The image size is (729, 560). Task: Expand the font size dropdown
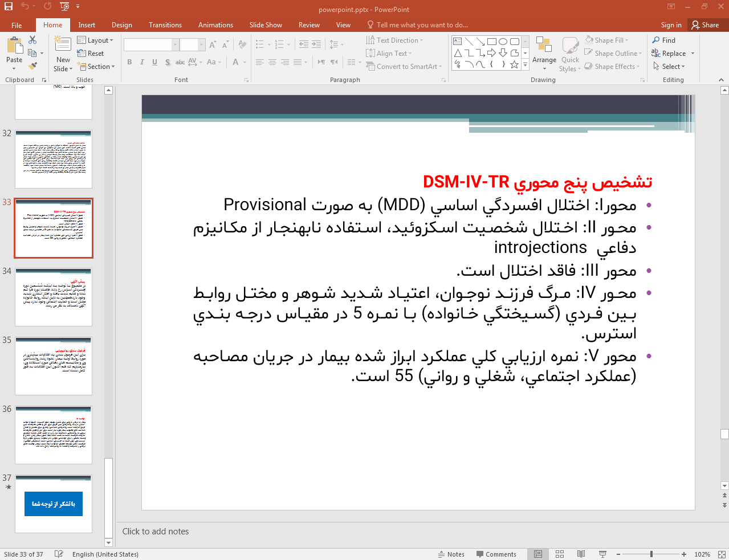point(201,44)
